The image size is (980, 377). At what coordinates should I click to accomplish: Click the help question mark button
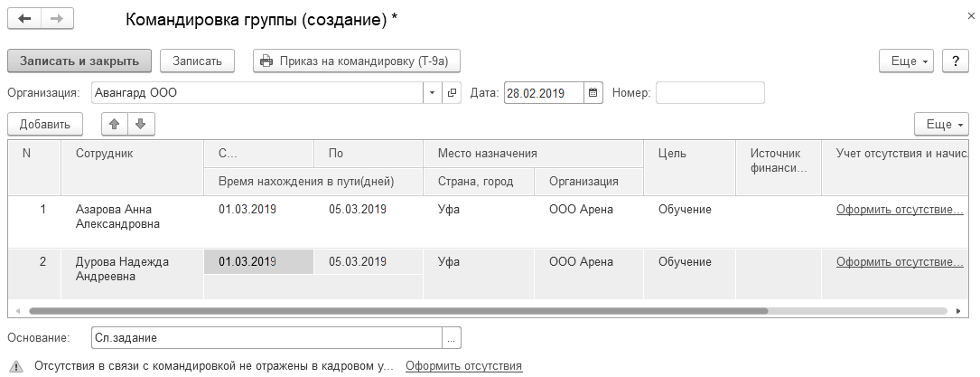coord(955,61)
